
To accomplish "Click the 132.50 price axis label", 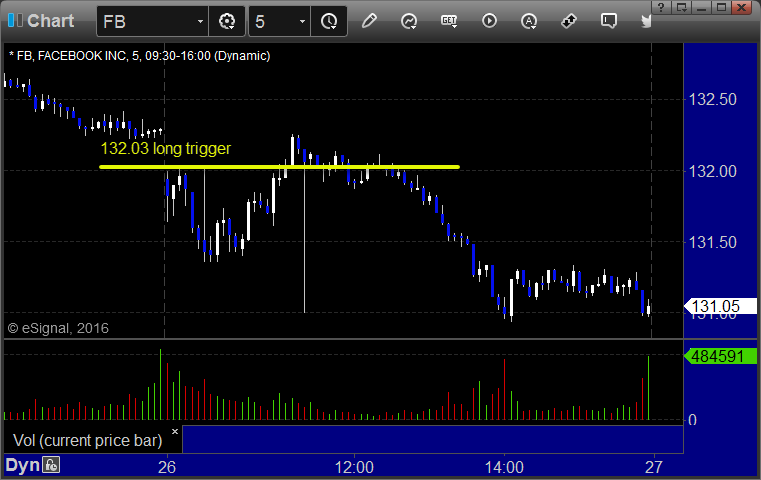I will (712, 99).
